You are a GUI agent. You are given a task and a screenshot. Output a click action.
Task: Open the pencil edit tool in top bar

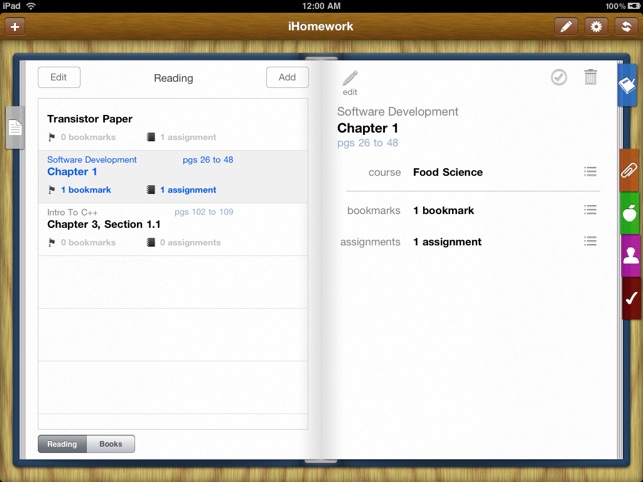566,27
